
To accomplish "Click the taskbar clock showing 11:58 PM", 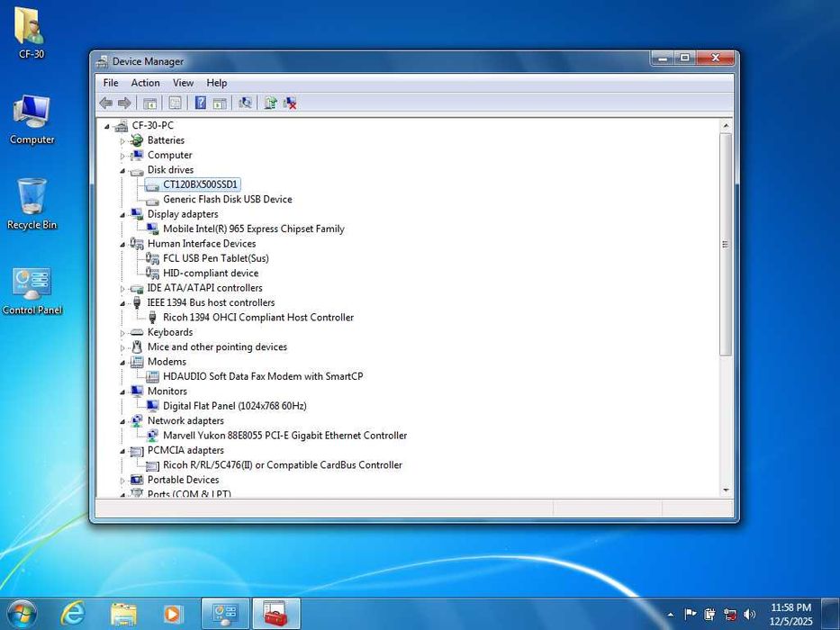I will pos(790,614).
